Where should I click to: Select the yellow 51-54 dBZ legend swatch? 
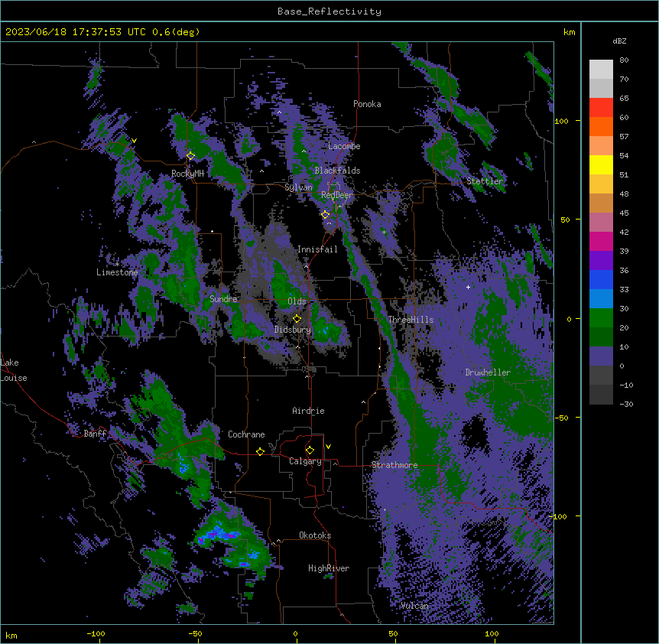(601, 164)
